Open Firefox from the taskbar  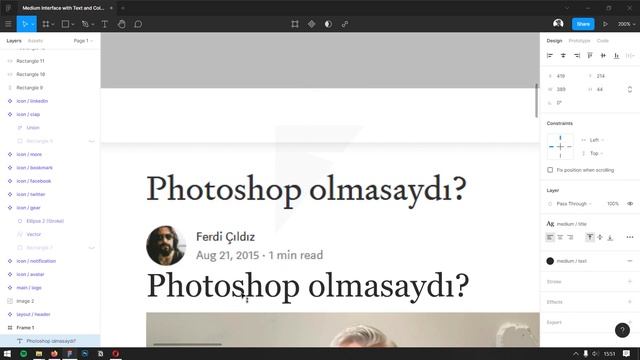click(54, 353)
